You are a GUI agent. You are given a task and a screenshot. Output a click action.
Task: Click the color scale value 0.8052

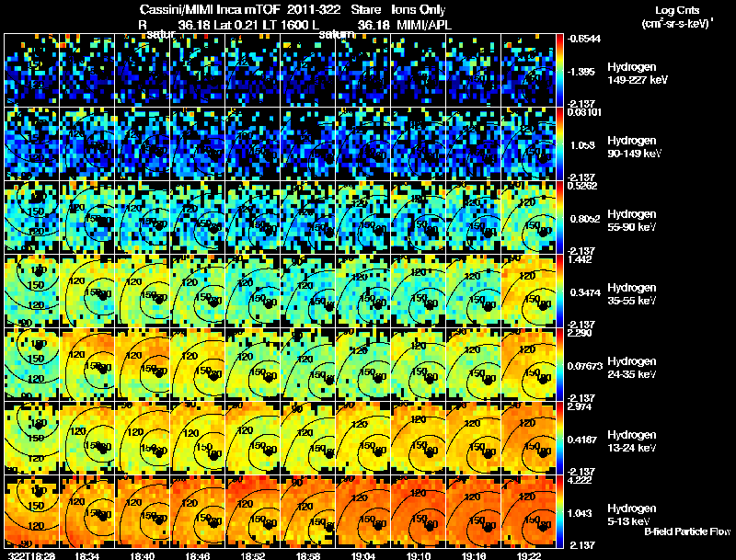(x=585, y=219)
